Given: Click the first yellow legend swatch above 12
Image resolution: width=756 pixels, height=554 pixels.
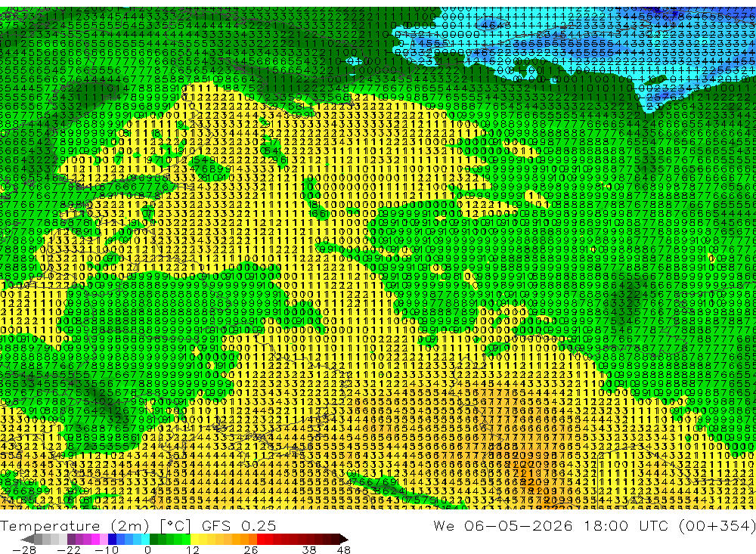Looking at the screenshot, I should coord(194,540).
